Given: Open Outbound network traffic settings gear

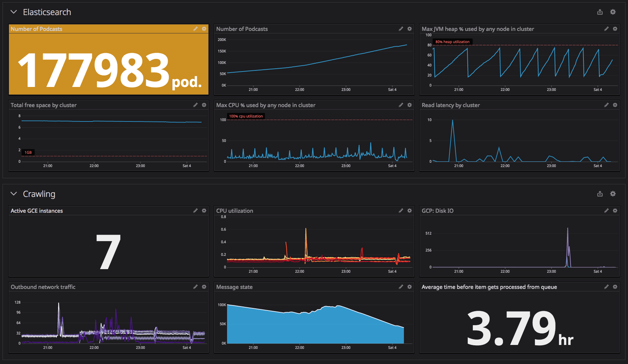Looking at the screenshot, I should 204,287.
